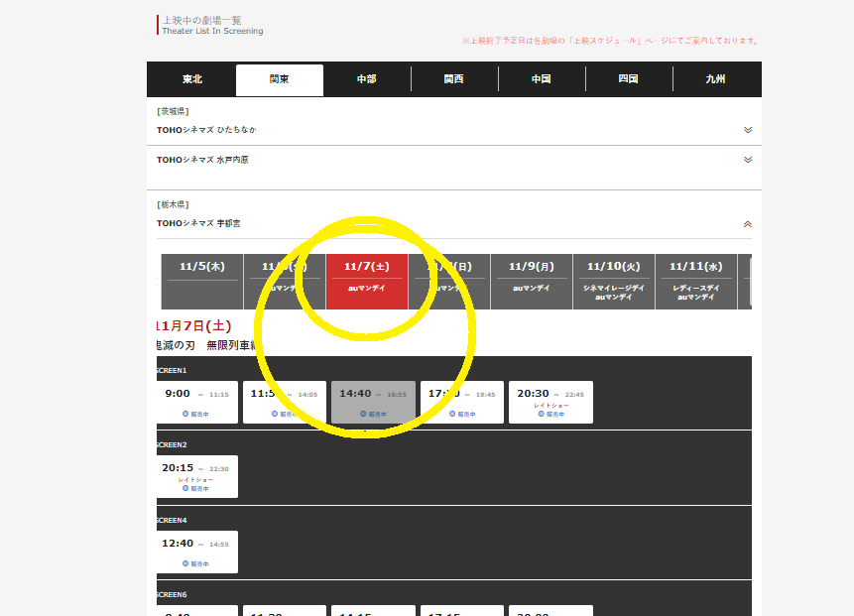Book the SCREEN1 9:00 showing
The width and height of the screenshot is (854, 616).
tap(197, 402)
